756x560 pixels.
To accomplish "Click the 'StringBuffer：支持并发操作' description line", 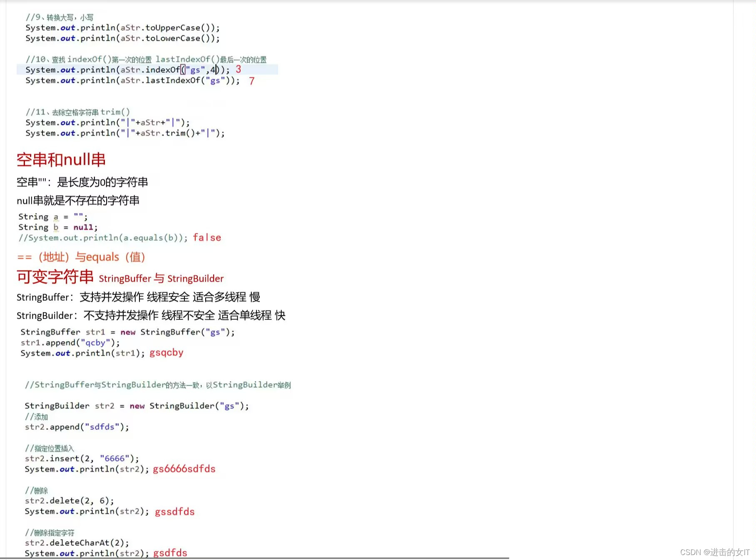I will pos(139,297).
